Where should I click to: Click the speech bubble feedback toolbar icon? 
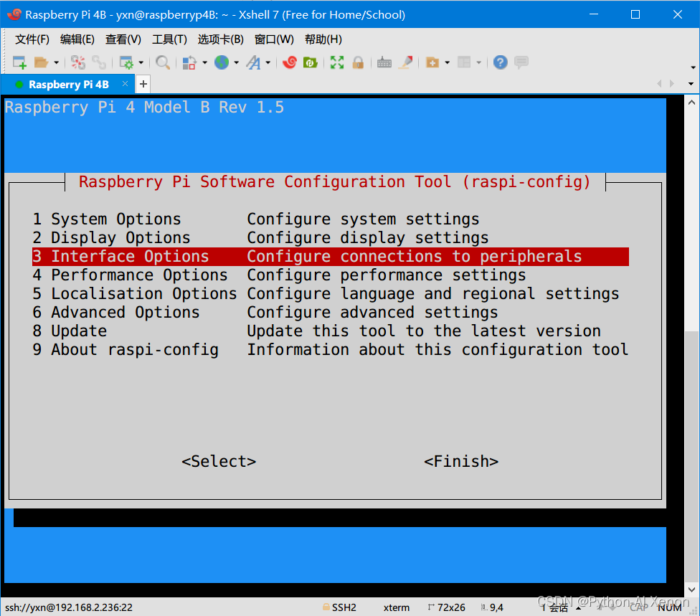coord(521,62)
